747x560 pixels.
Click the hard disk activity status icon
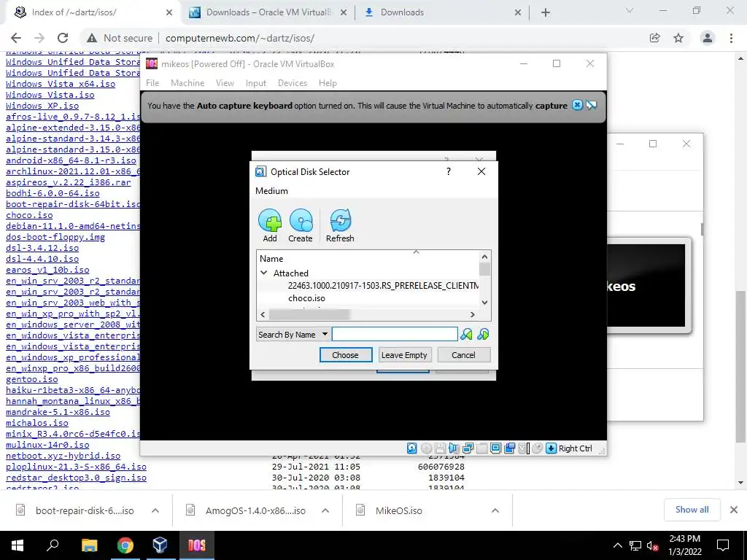tap(412, 448)
